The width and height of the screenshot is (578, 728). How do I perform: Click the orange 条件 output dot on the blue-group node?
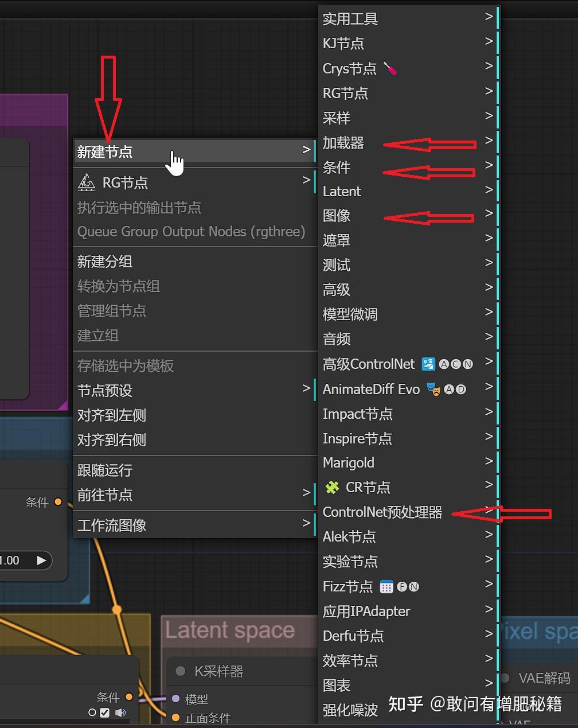(58, 502)
